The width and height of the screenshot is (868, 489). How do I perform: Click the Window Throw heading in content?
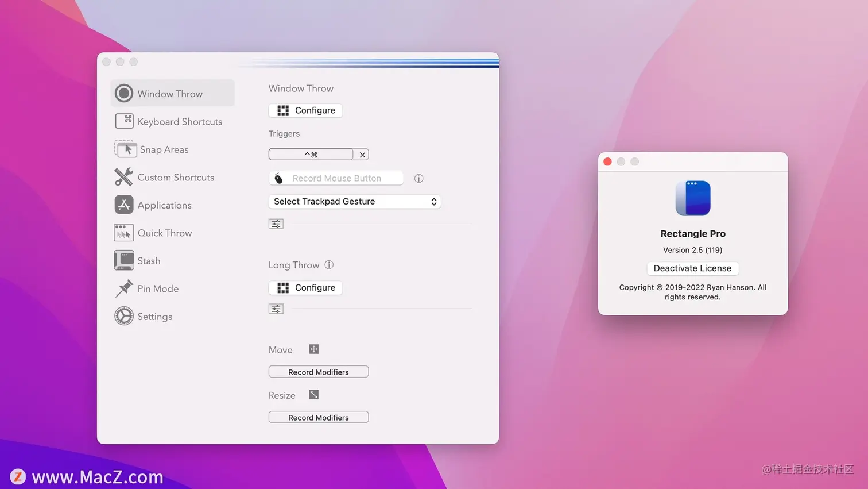coord(301,88)
